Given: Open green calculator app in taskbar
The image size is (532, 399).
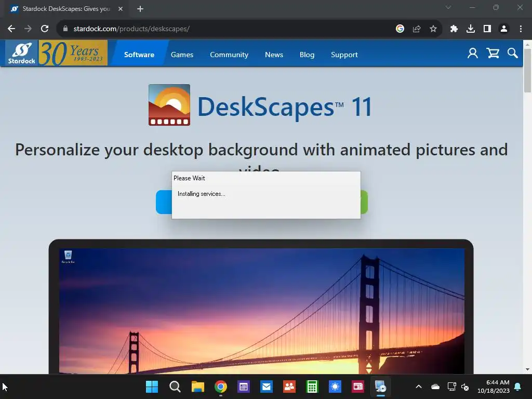Looking at the screenshot, I should coord(312,387).
